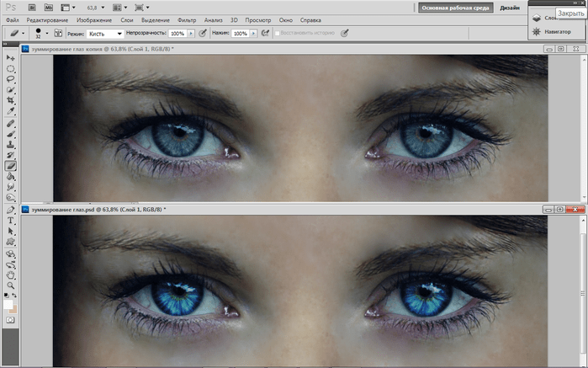Open the Навигатор collapsed panel icon

point(537,31)
